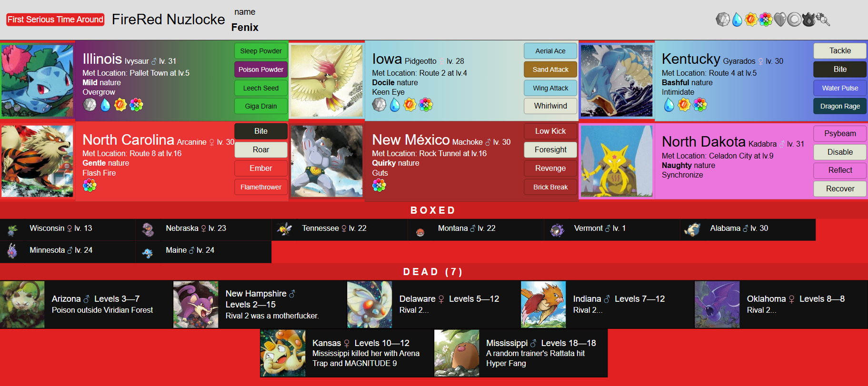
Task: Click the Vermont Gastly sprite
Action: [557, 230]
